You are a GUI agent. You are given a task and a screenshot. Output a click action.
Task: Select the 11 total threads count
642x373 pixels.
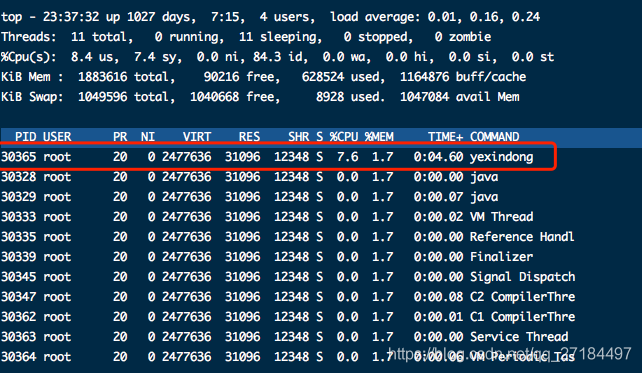[x=102, y=37]
